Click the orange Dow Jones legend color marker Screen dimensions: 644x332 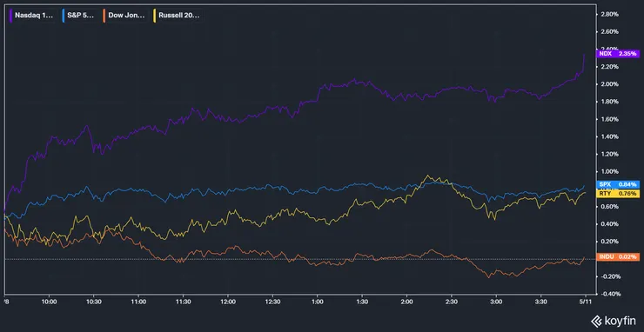[x=105, y=16]
